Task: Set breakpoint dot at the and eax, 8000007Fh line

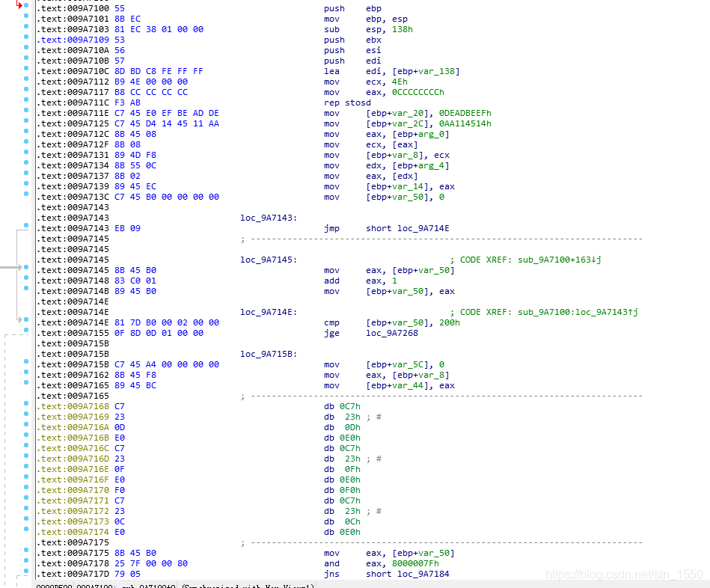Action: 26,560
